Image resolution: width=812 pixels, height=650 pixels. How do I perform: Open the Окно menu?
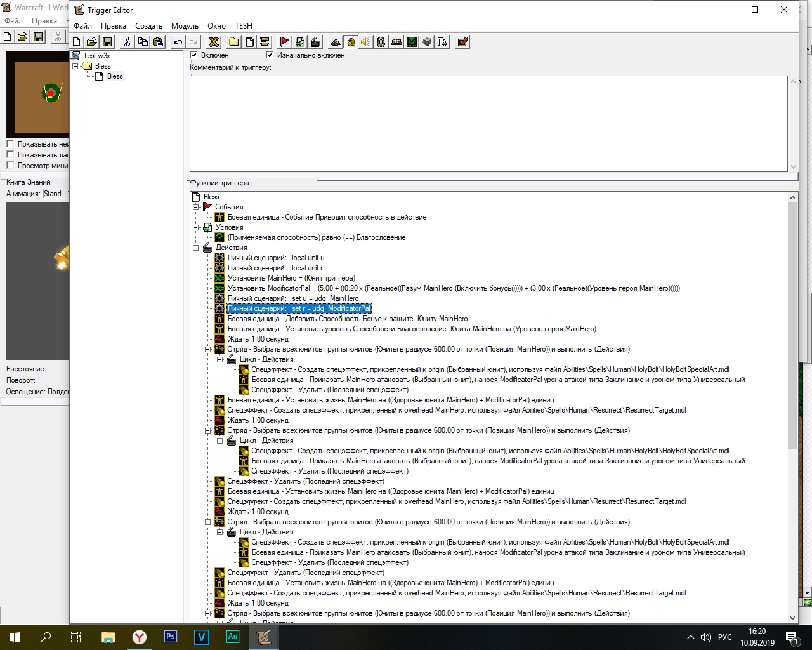pos(216,26)
